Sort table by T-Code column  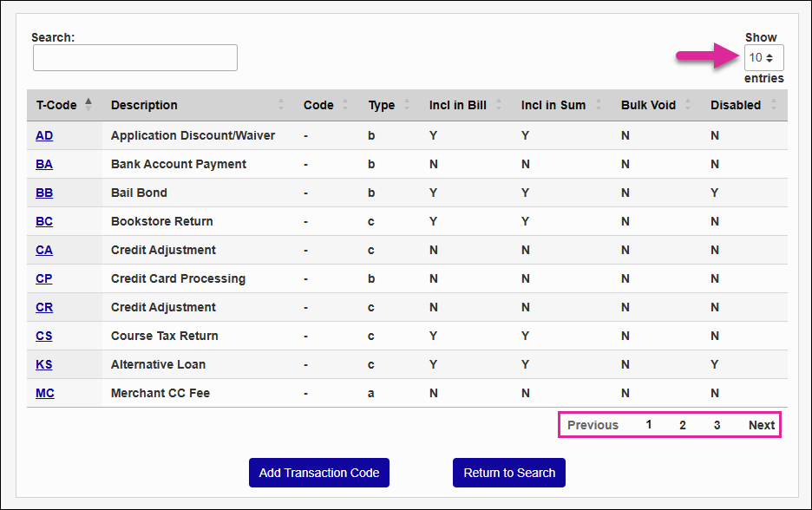pyautogui.click(x=64, y=105)
